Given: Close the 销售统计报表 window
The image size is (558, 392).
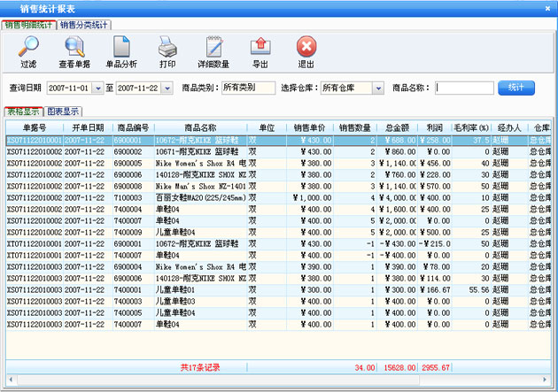Looking at the screenshot, I should click(x=546, y=7).
